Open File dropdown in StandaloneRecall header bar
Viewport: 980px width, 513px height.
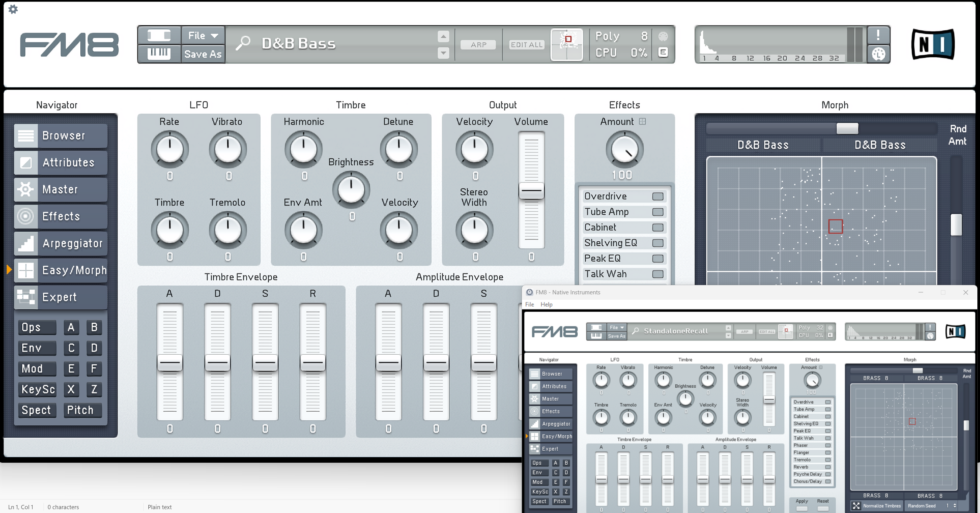(616, 327)
